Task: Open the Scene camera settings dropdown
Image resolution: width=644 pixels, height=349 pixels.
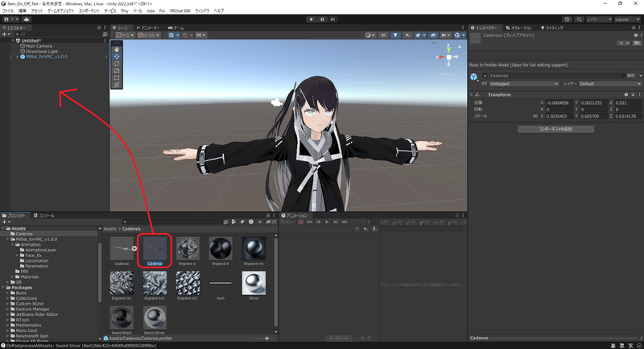Action: pyautogui.click(x=445, y=35)
